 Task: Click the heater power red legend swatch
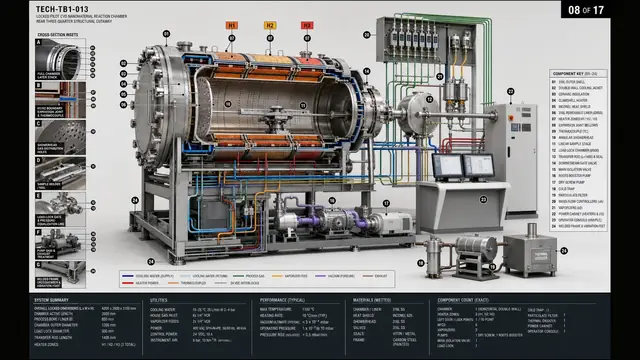[128, 283]
